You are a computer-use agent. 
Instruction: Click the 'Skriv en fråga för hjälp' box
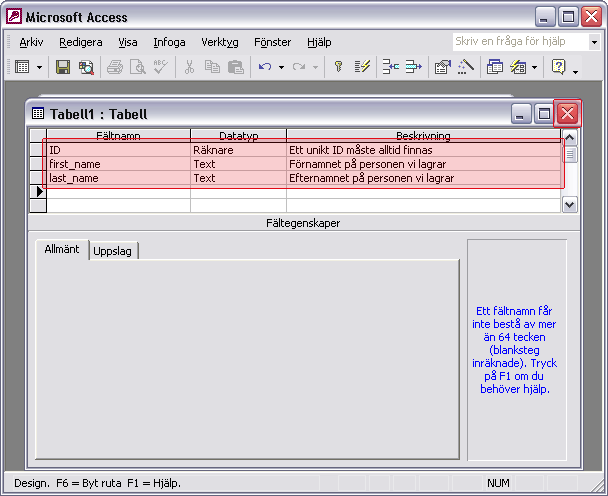(x=518, y=42)
